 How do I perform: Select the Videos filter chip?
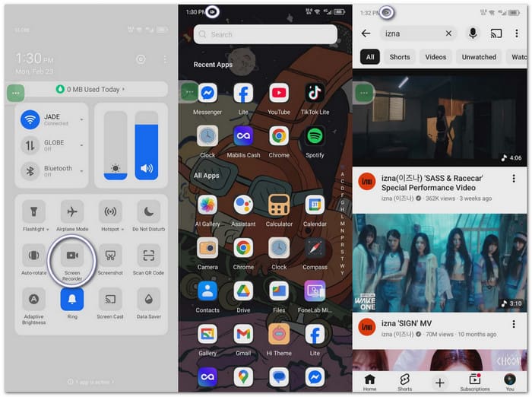(435, 57)
